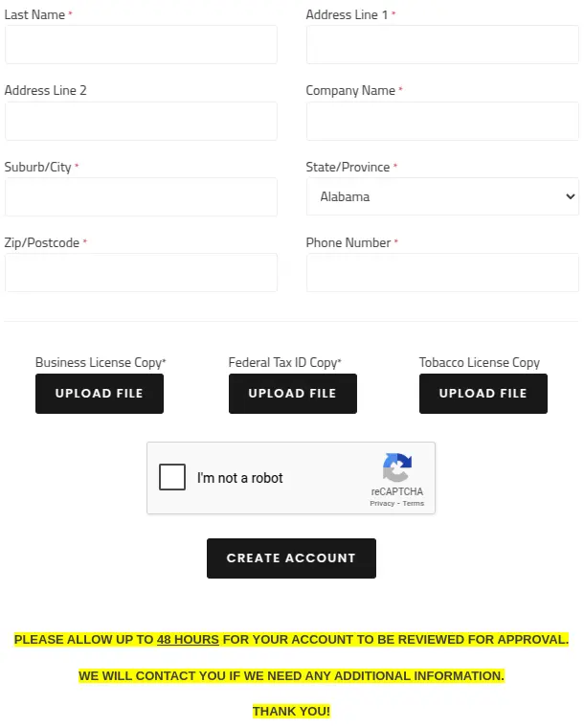Click the Federal Tax ID Copy label

(284, 362)
